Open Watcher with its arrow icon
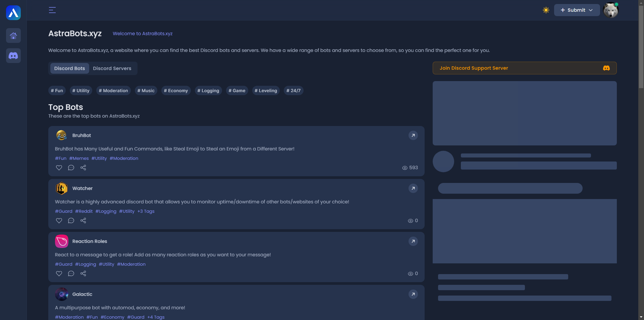 point(413,188)
